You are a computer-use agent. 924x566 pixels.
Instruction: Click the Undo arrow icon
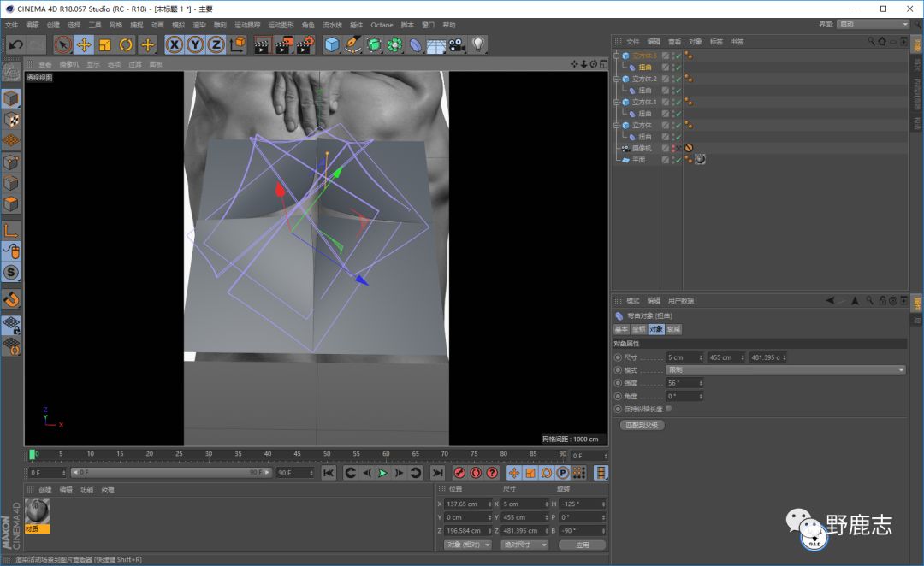click(15, 44)
